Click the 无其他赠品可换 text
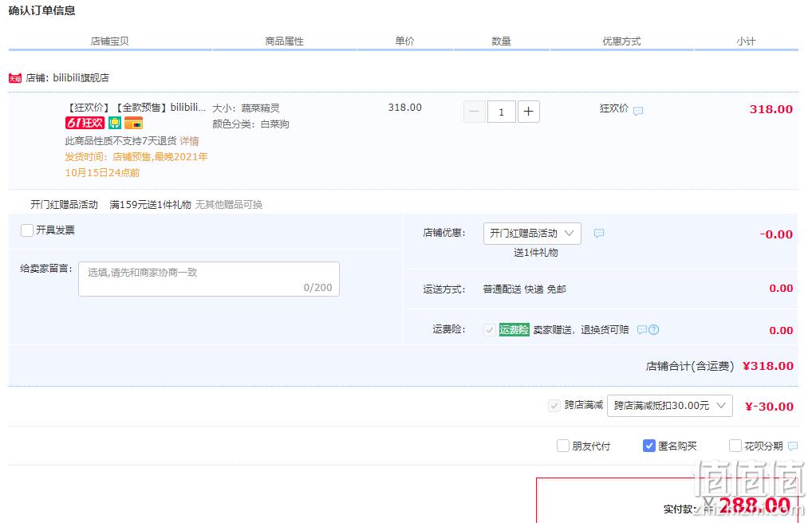This screenshot has height=523, width=812. coord(229,205)
